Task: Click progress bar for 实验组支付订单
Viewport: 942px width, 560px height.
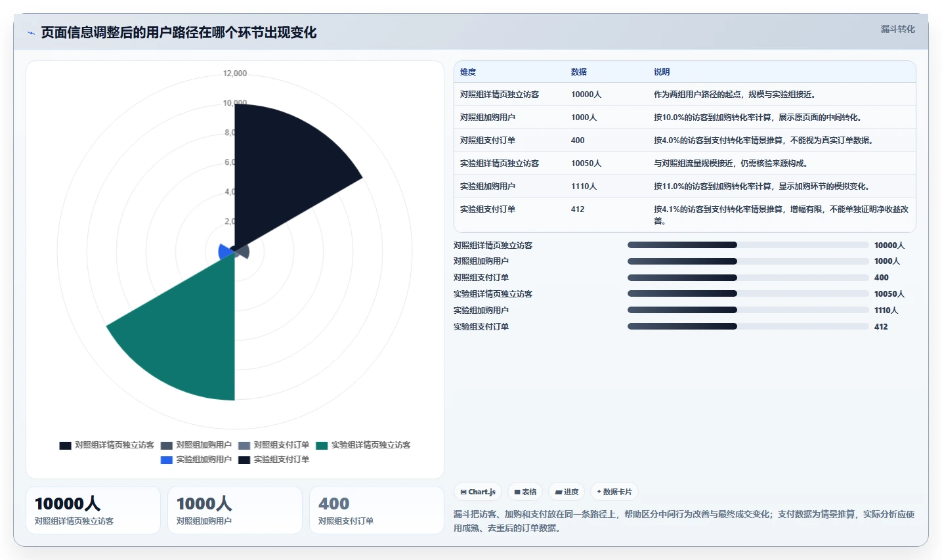Action: [748, 326]
